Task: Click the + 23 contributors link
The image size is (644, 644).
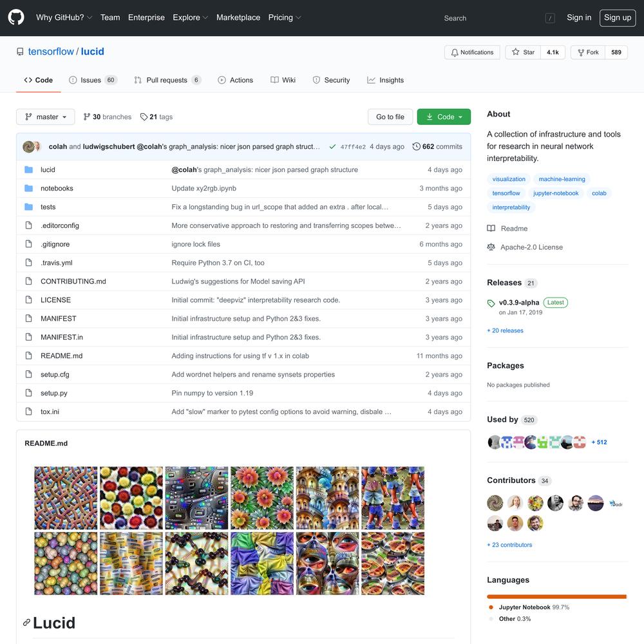Action: click(x=509, y=545)
